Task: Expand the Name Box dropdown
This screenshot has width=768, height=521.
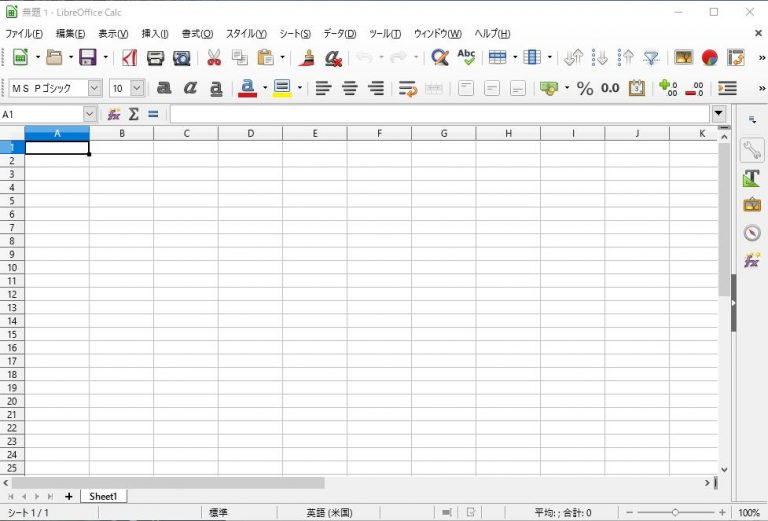Action: [x=89, y=114]
